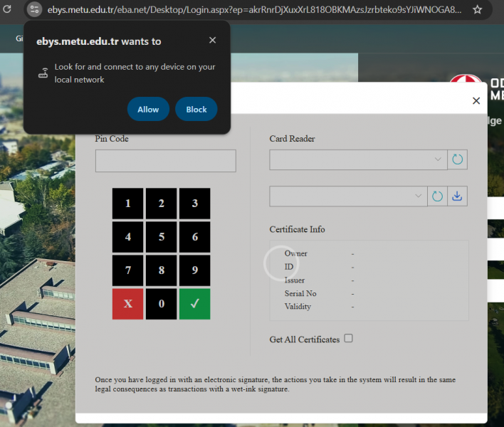Allow local network device access
The image size is (504, 427).
click(x=148, y=109)
